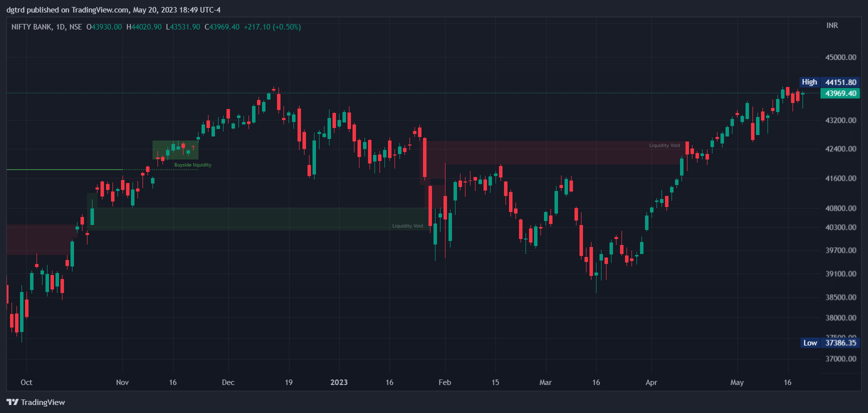Click the 42400.00 price axis level
The height and width of the screenshot is (413, 868).
pyautogui.click(x=840, y=149)
